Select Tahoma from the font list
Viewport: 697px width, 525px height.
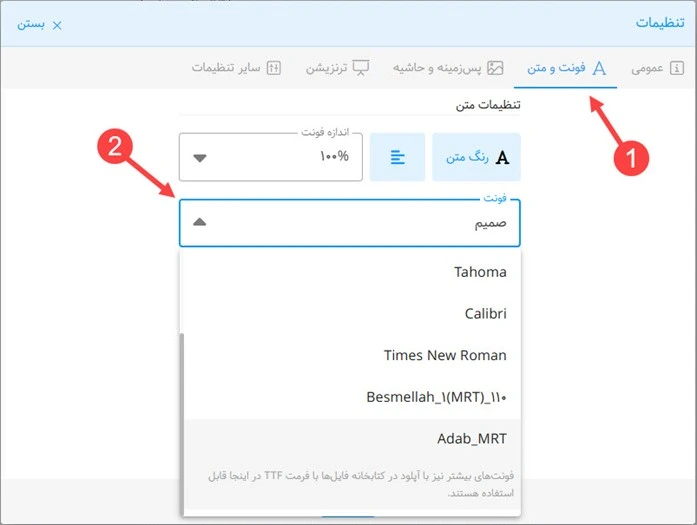click(480, 272)
